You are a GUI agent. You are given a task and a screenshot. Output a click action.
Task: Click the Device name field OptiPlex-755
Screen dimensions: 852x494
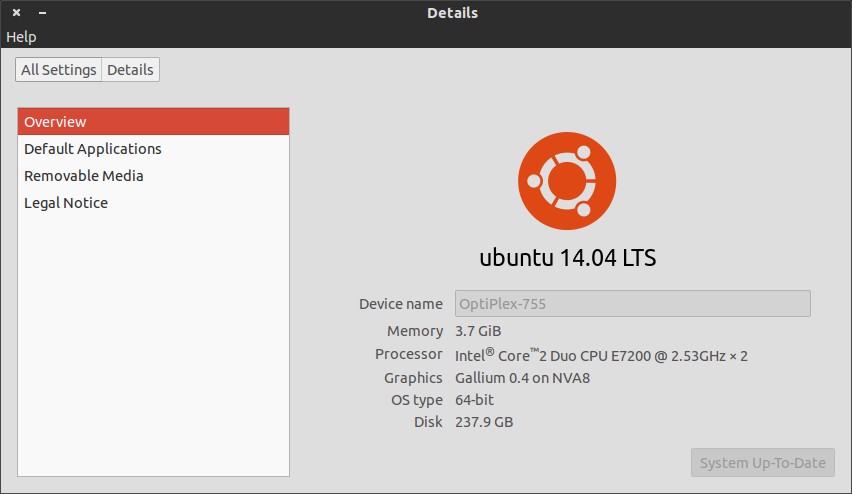point(632,304)
